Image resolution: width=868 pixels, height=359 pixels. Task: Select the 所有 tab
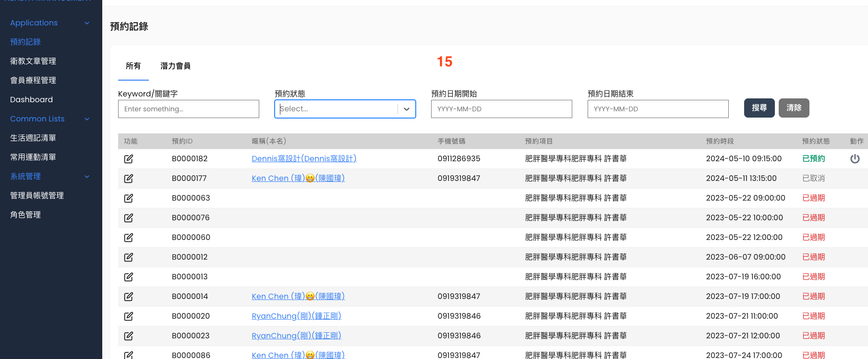coord(133,66)
